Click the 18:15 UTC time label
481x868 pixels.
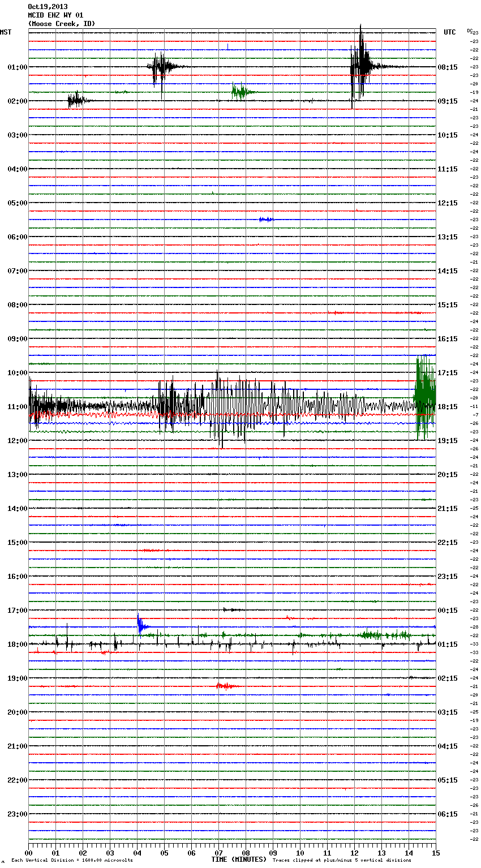point(448,407)
